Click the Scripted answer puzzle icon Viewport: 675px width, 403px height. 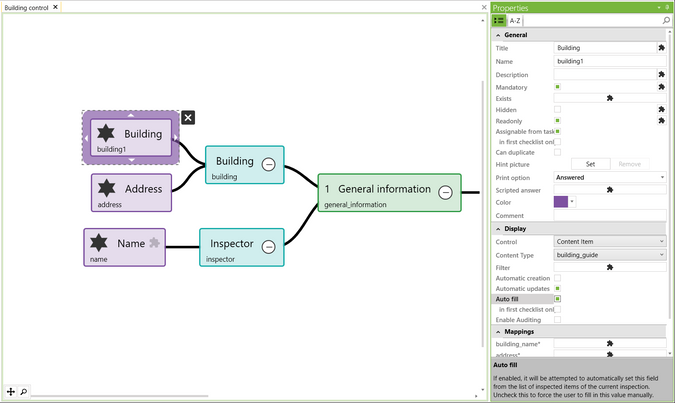[x=609, y=189]
